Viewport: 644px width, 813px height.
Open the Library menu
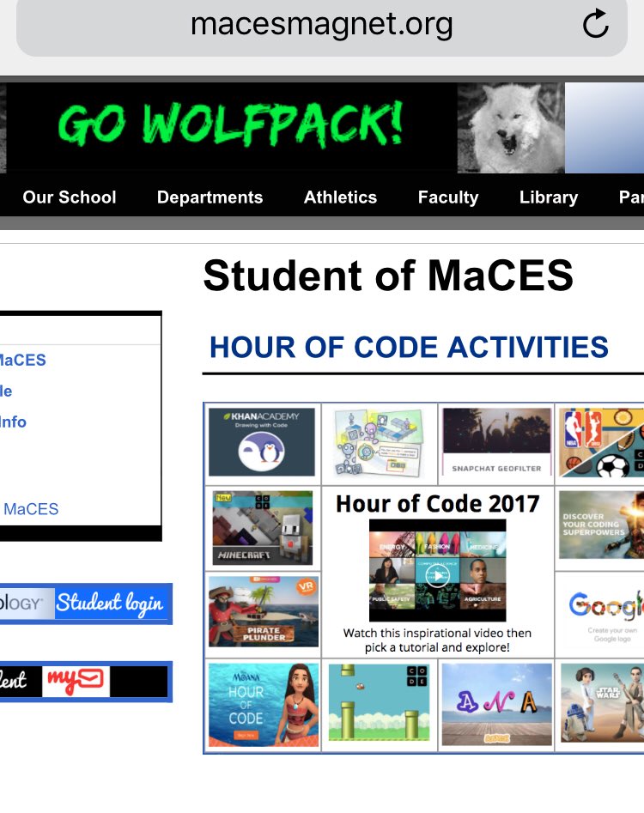[549, 197]
